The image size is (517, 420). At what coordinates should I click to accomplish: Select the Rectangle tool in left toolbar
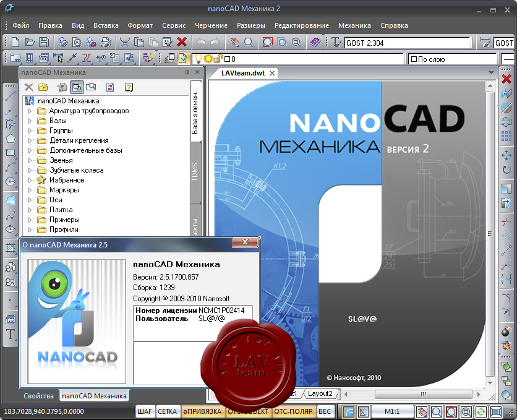point(11,153)
